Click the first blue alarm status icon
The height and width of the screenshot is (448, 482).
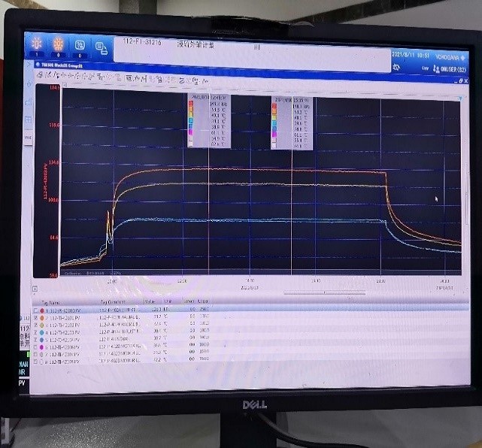[x=35, y=45]
